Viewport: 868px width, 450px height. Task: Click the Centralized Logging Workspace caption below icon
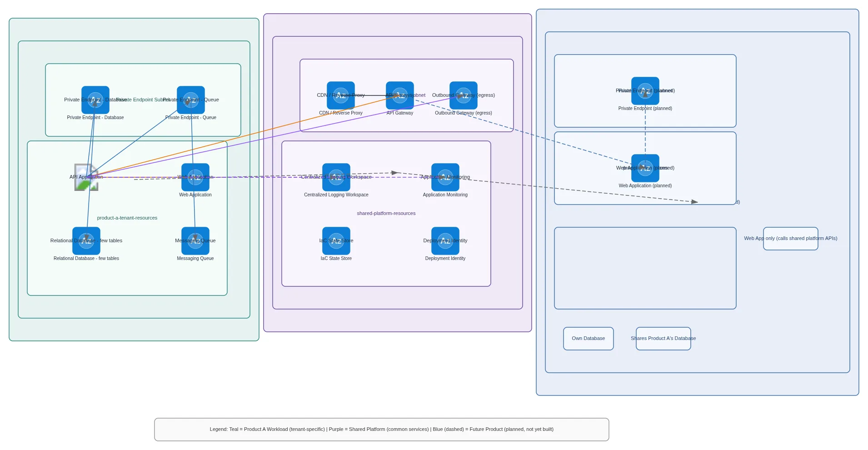[x=336, y=195]
